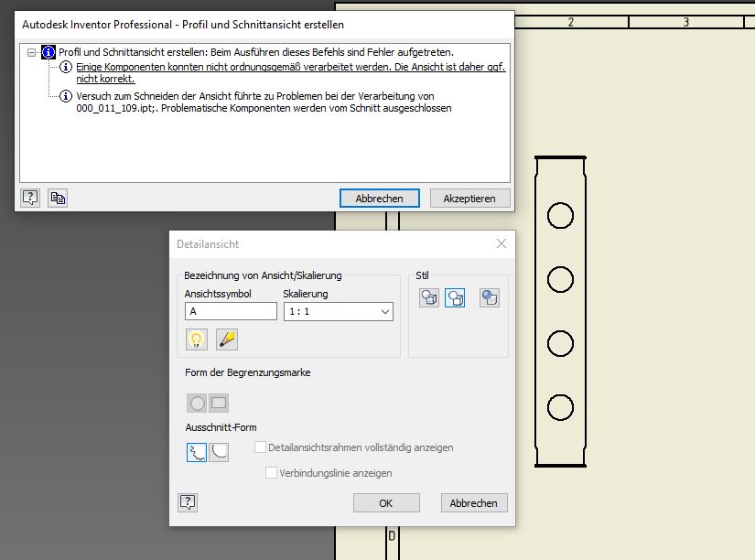Image resolution: width=755 pixels, height=560 pixels.
Task: Click the first info icon of the error tree
Action: (66, 67)
